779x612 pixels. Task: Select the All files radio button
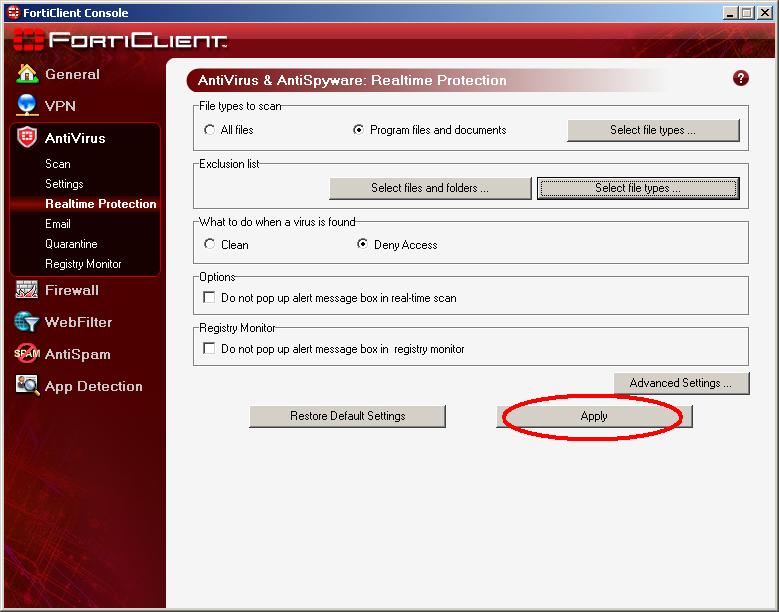[209, 130]
